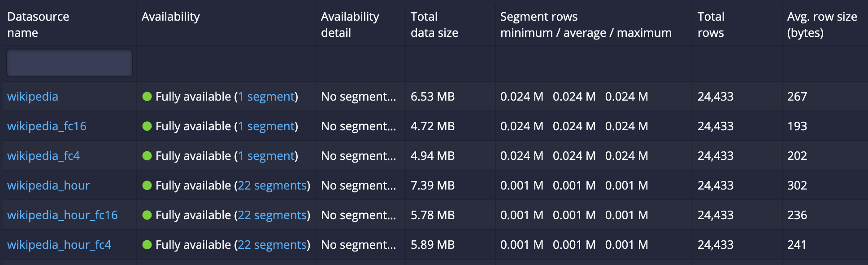Open the wikipedia datasource link
The height and width of the screenshot is (265, 868).
33,97
